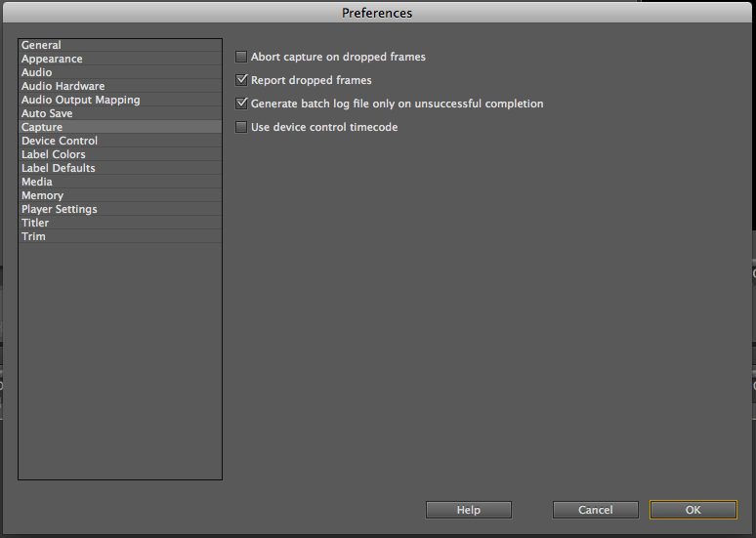The image size is (756, 538).
Task: Enable Use device control timecode
Action: tap(241, 127)
